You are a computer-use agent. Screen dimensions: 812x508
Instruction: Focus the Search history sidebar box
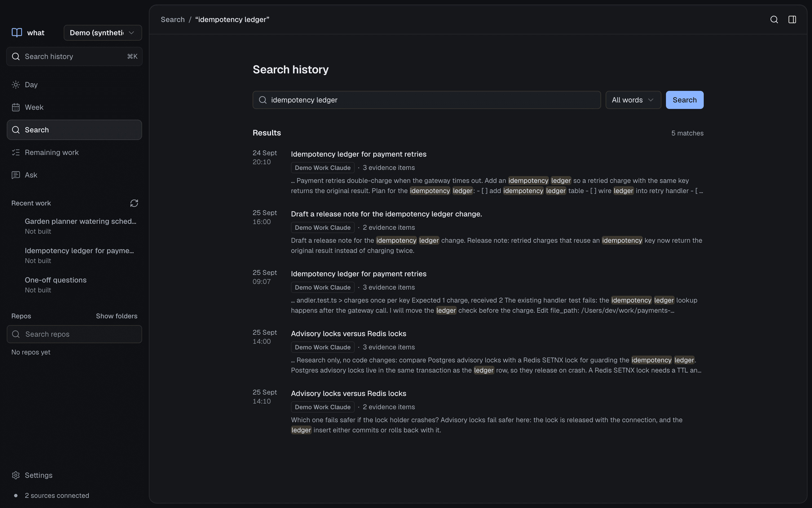point(74,56)
